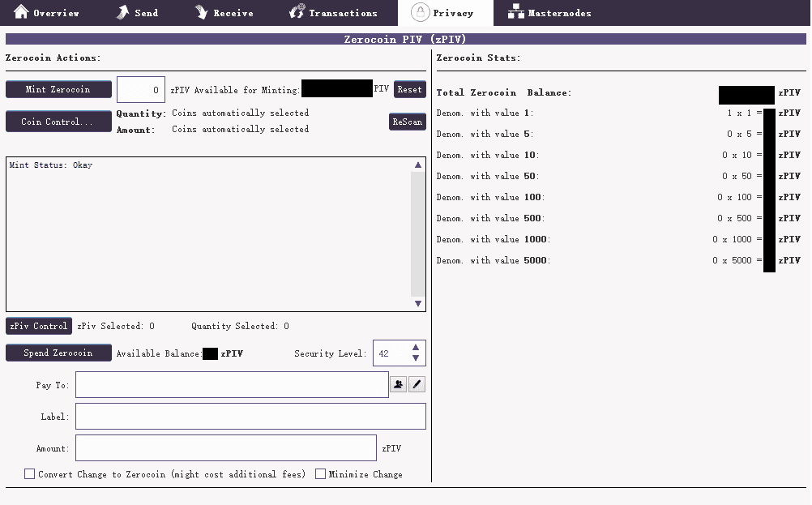Click the Amount input field
The height and width of the screenshot is (505, 812).
pos(226,448)
